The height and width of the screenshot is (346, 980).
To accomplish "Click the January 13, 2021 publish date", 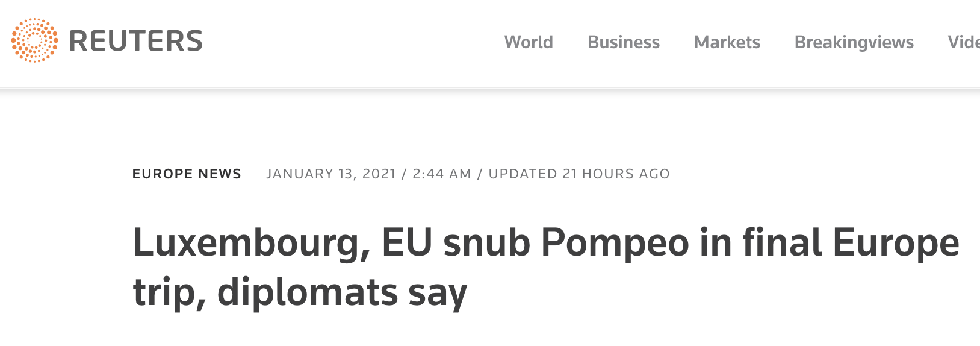I will (331, 174).
